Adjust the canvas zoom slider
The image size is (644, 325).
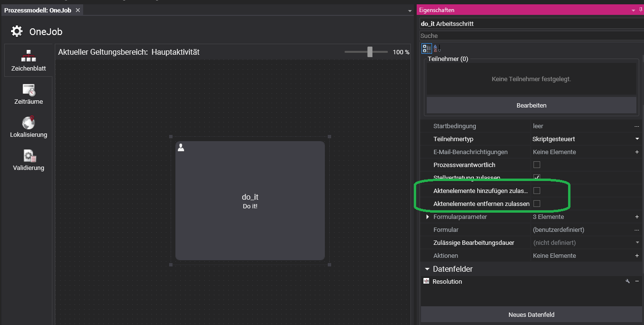[370, 52]
